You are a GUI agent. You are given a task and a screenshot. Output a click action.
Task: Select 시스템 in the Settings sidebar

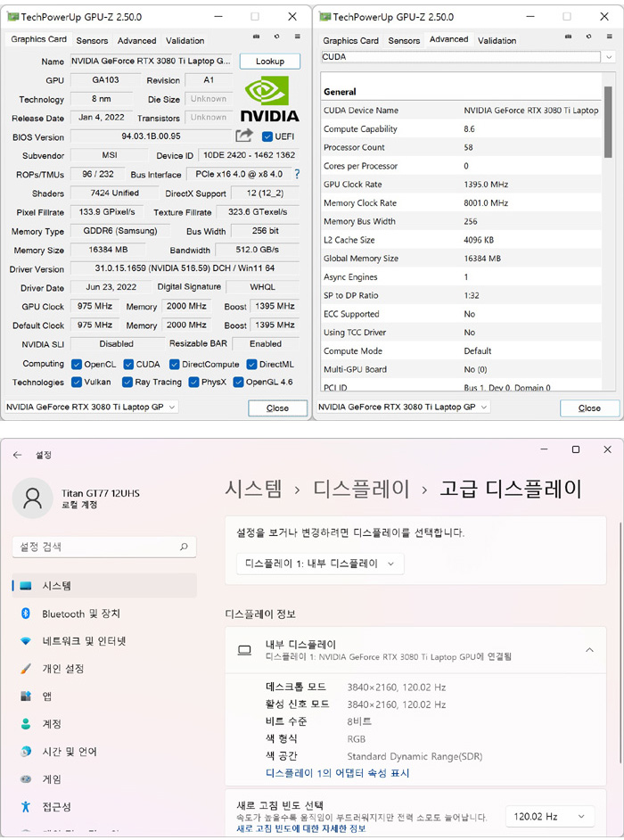click(x=104, y=586)
